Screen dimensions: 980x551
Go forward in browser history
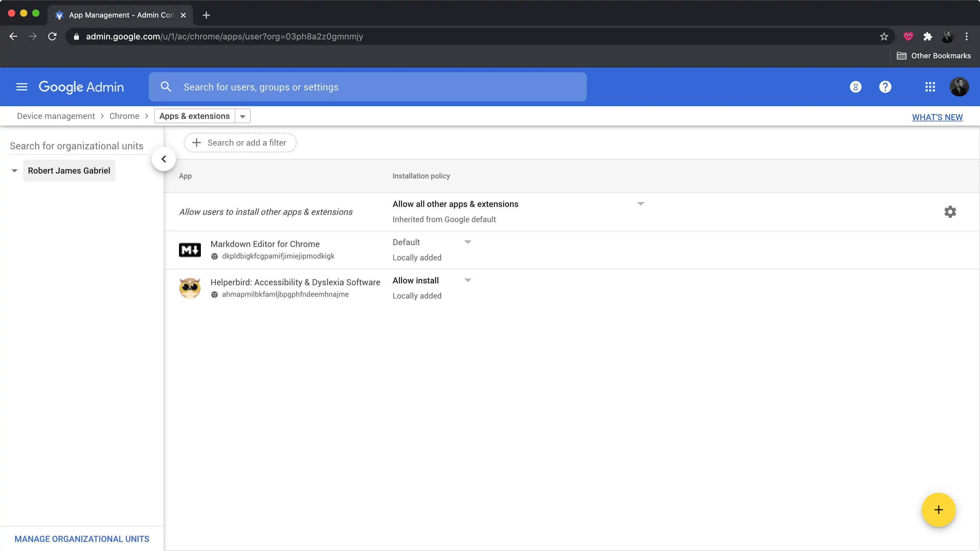[33, 36]
